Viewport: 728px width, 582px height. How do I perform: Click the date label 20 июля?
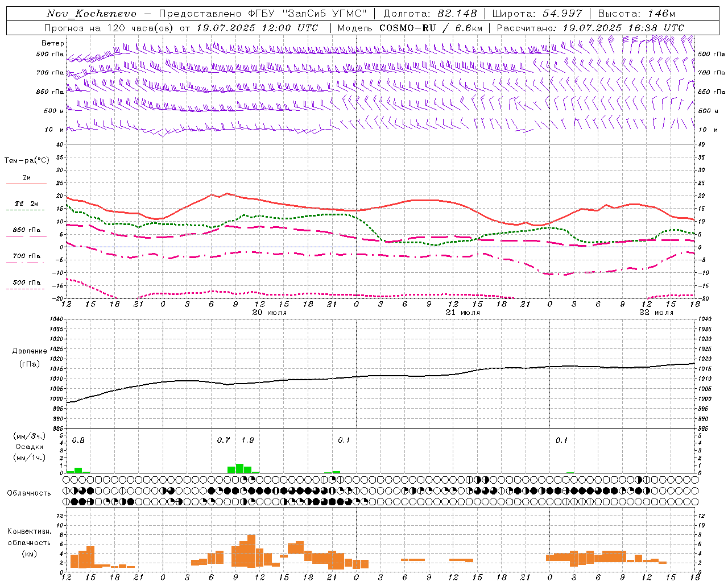(269, 313)
